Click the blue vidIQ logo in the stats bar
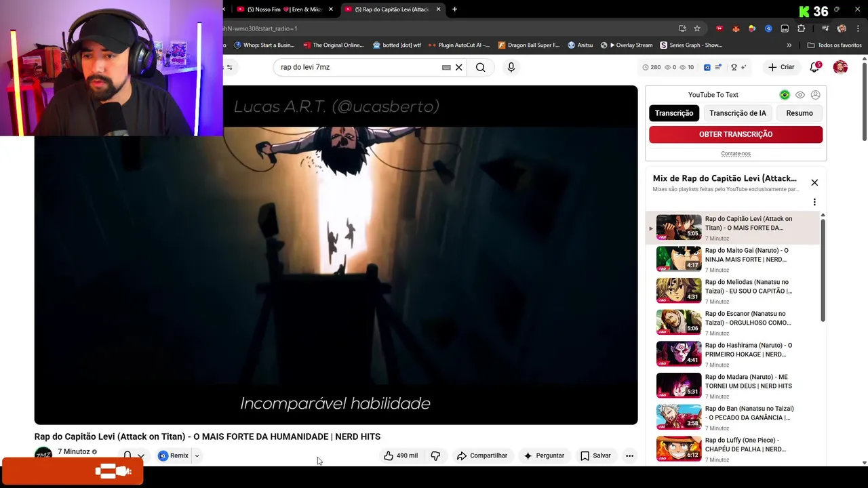The width and height of the screenshot is (868, 488). point(707,67)
